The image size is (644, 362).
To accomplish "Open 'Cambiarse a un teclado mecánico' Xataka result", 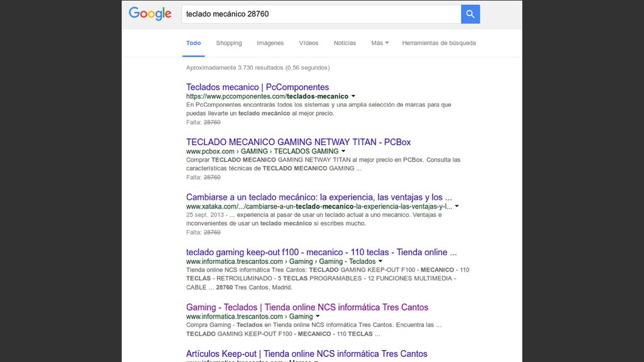I will point(319,197).
